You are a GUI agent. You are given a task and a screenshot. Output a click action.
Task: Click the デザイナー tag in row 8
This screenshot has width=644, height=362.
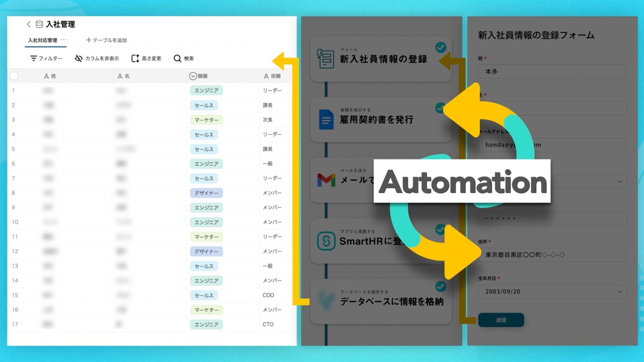pyautogui.click(x=206, y=193)
